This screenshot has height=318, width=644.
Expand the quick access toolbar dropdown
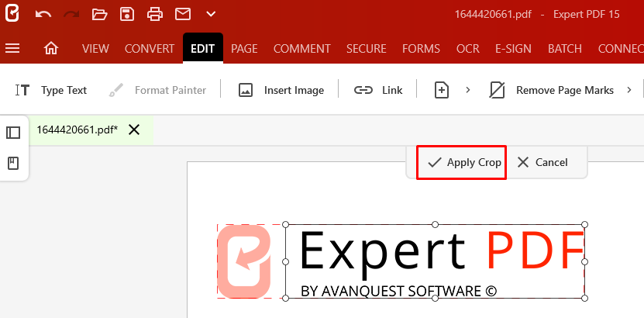[x=211, y=15]
